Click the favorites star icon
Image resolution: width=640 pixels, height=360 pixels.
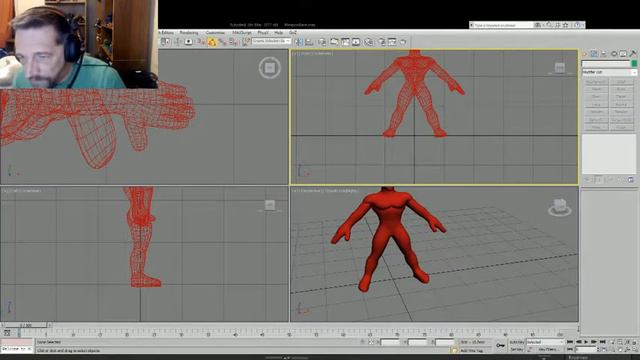[x=566, y=25]
